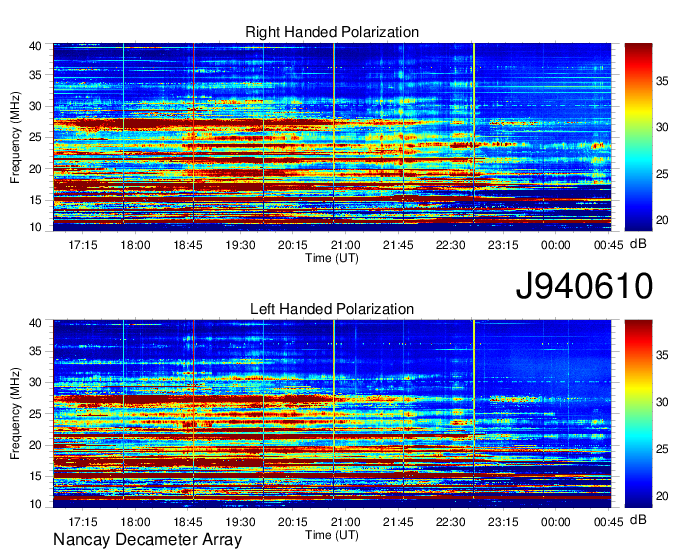Click the 'Time (UT)' axis label of bottom plot
Image resolution: width=680 pixels, height=552 pixels.
click(332, 535)
